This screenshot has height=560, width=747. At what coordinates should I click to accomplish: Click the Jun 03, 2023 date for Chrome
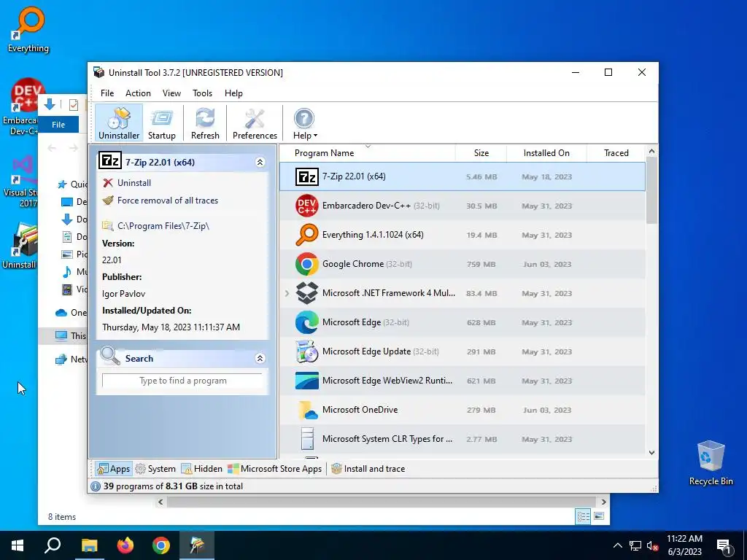547,264
